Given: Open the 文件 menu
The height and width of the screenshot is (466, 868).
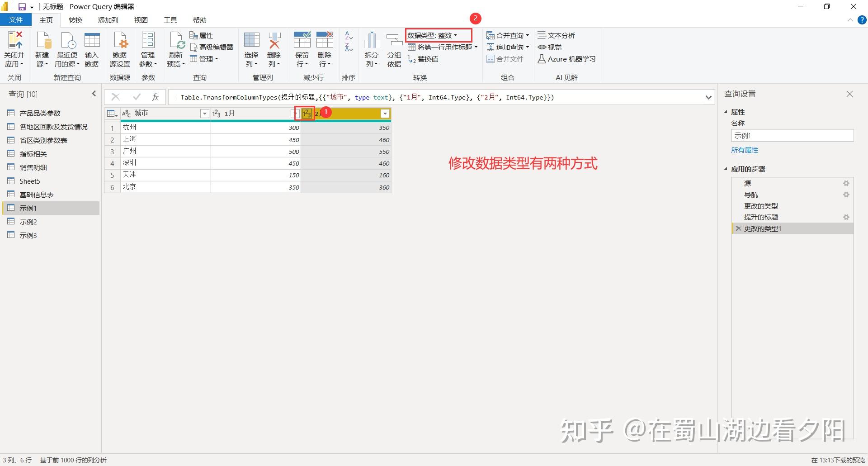Looking at the screenshot, I should tap(16, 20).
